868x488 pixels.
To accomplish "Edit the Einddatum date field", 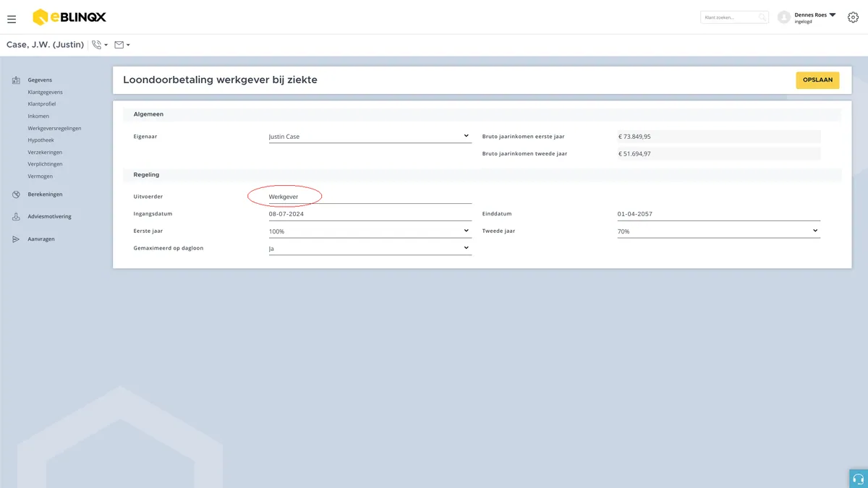I will pos(718,214).
